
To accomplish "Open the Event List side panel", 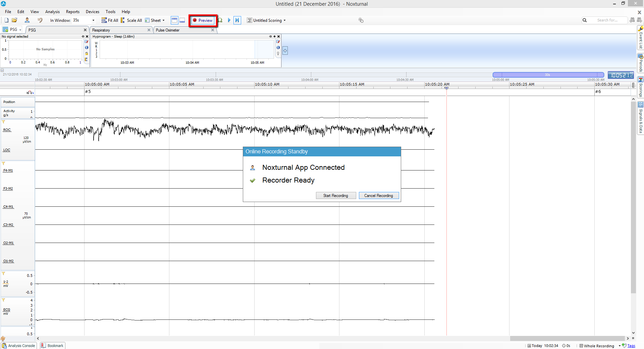I will point(640,38).
